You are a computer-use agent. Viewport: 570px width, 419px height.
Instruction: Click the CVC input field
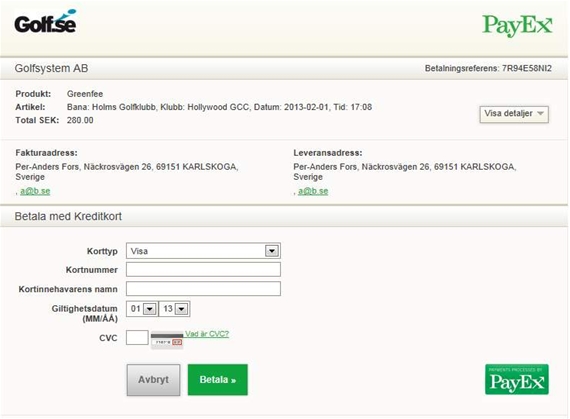[137, 337]
